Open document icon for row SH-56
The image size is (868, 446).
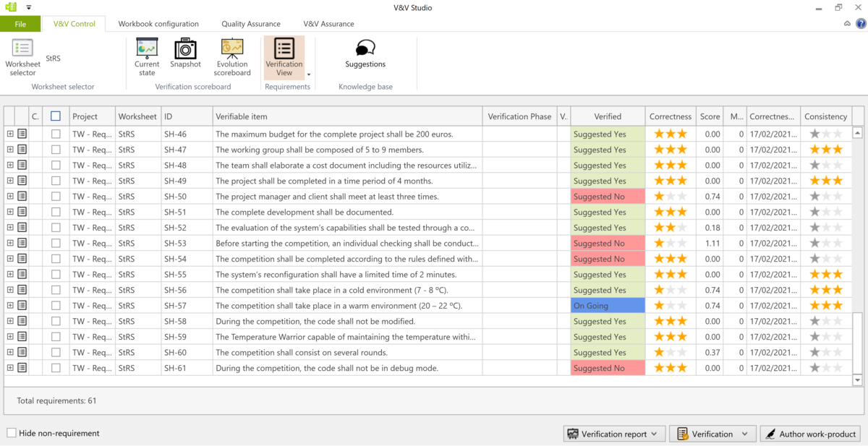[22, 290]
